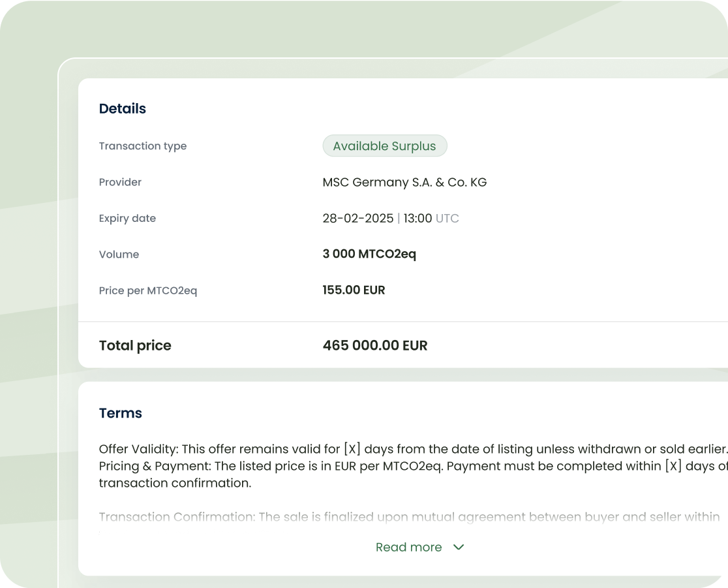Select the 465 000.00 EUR total amount
Screen dimensions: 728x588
point(374,346)
